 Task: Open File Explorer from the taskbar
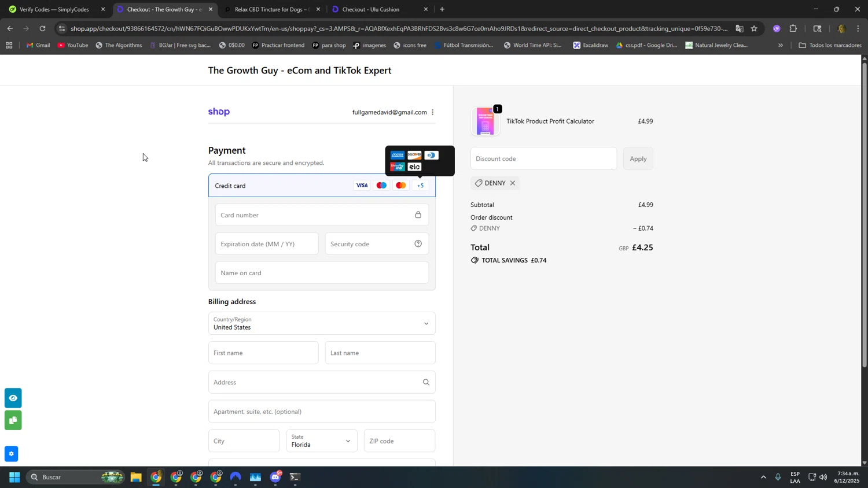[136, 477]
